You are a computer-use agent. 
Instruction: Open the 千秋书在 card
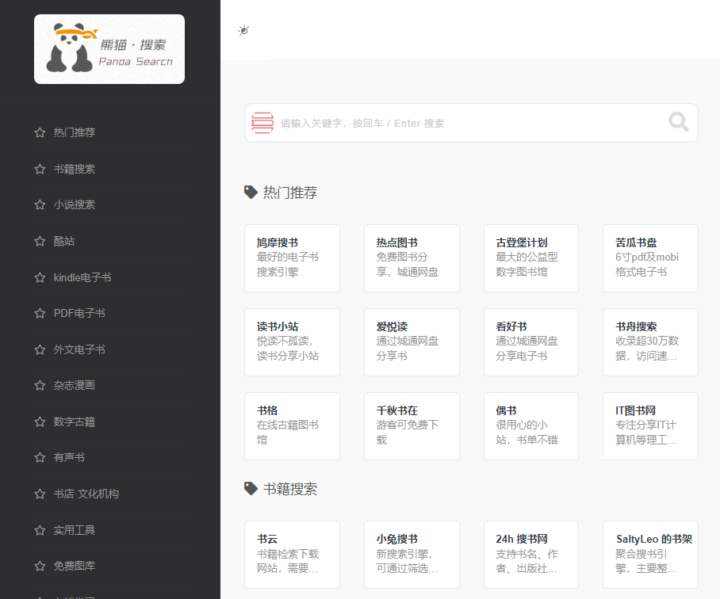click(x=412, y=426)
